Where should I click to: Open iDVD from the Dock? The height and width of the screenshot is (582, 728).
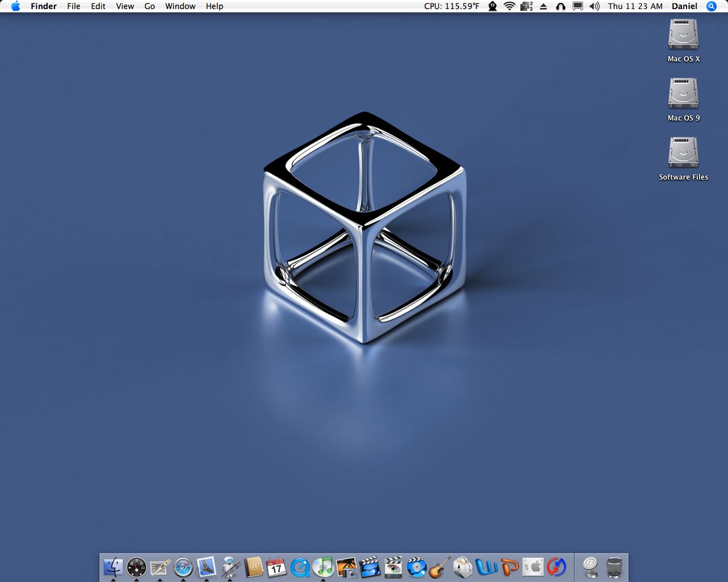416,567
